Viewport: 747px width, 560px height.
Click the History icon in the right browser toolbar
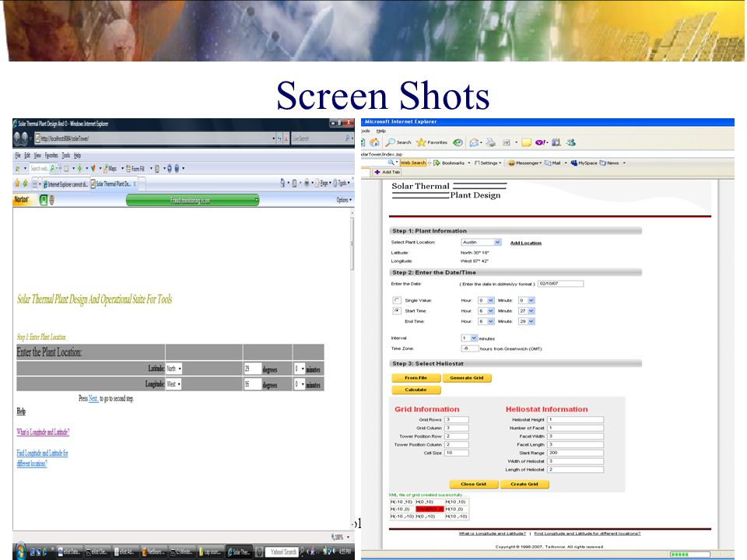[458, 142]
